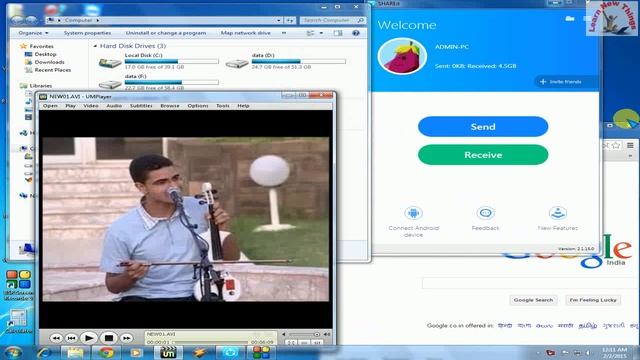Select Desktop in Explorer Favorites

(x=45, y=54)
